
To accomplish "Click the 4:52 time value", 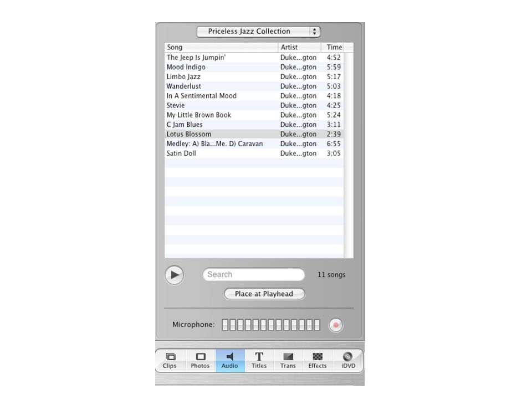I will point(334,58).
